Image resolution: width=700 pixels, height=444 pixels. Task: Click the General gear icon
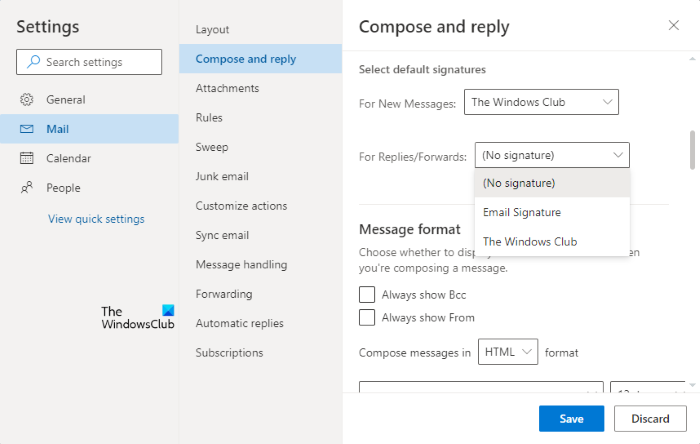click(x=27, y=100)
